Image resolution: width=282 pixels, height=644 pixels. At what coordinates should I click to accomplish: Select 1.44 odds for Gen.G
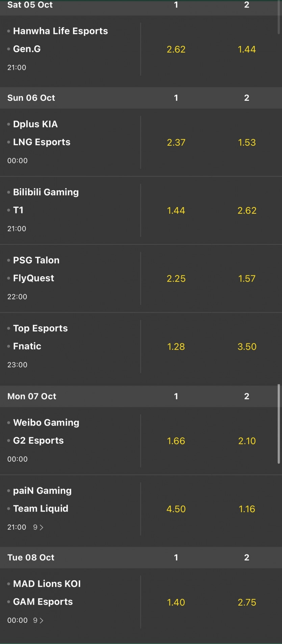(x=247, y=49)
